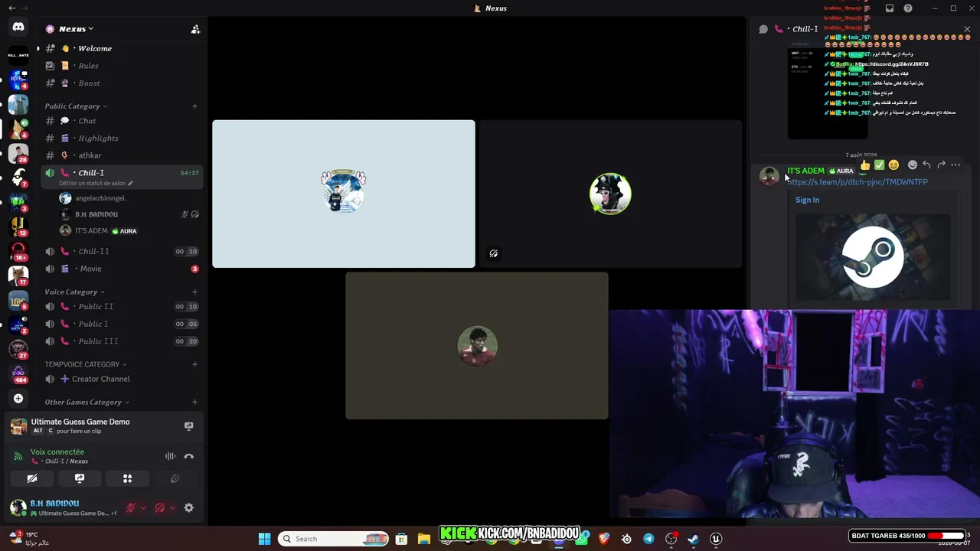Add a channel to Public Category
Screen dimensions: 980x551
[194, 106]
